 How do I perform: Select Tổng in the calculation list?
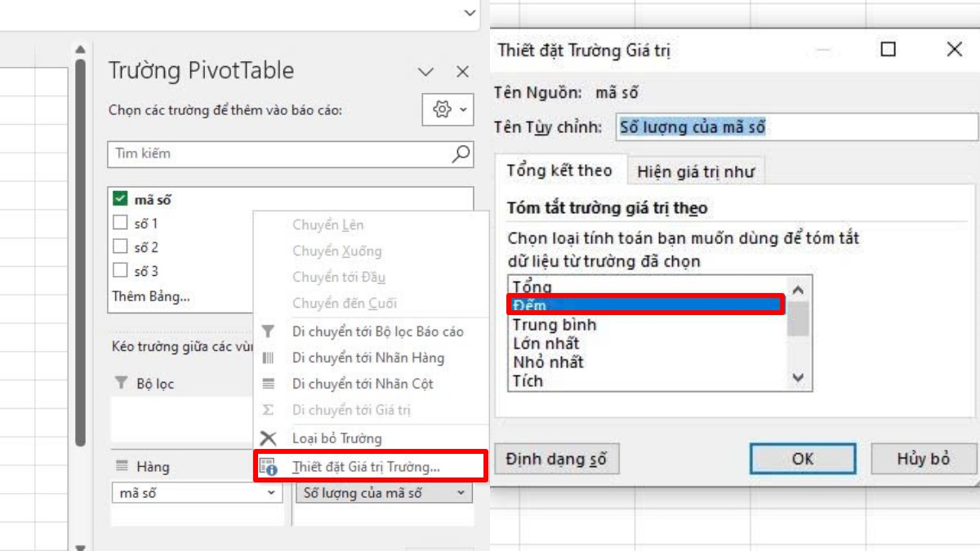pos(647,287)
